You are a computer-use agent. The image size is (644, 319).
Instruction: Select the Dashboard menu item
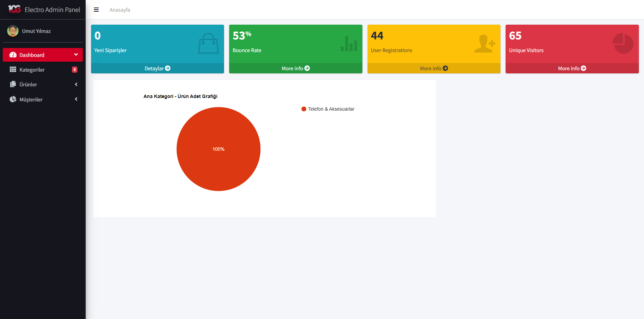click(32, 55)
